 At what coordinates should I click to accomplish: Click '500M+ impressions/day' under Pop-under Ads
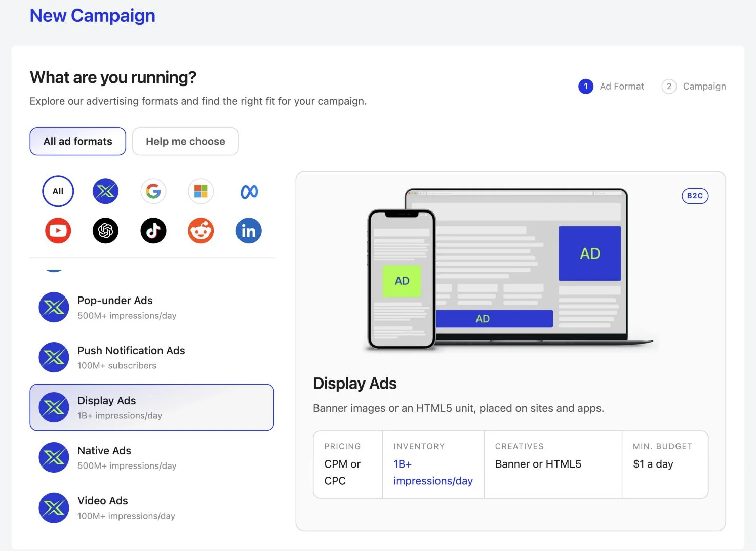point(127,315)
